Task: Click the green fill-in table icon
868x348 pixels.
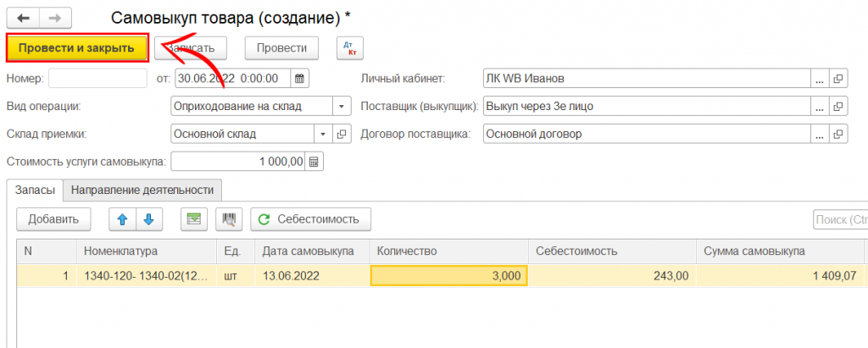Action: tap(195, 219)
